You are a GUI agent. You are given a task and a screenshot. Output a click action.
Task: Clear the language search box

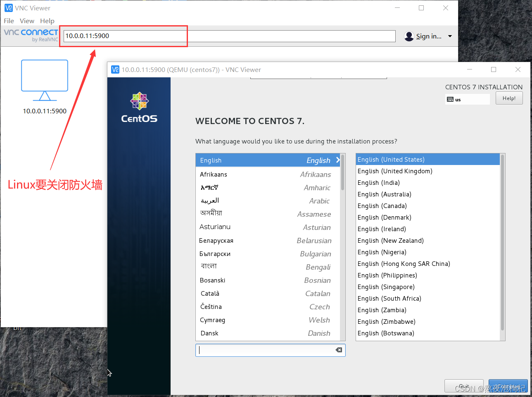(339, 350)
